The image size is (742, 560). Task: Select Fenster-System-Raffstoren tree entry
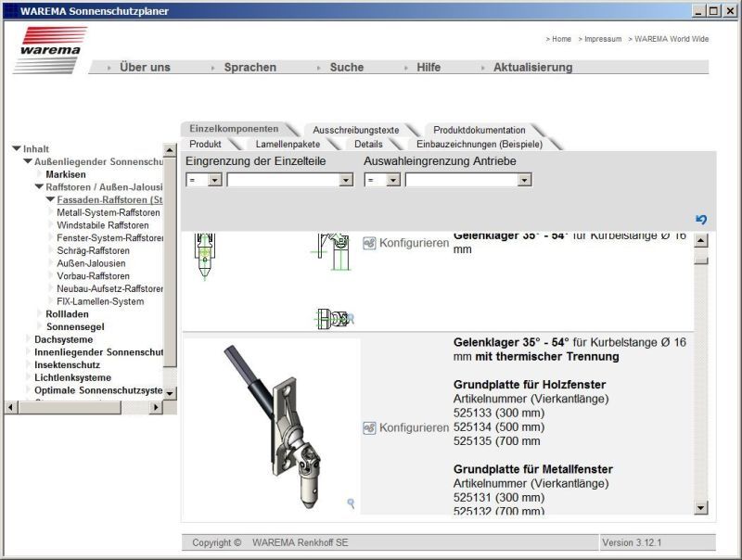[x=109, y=238]
